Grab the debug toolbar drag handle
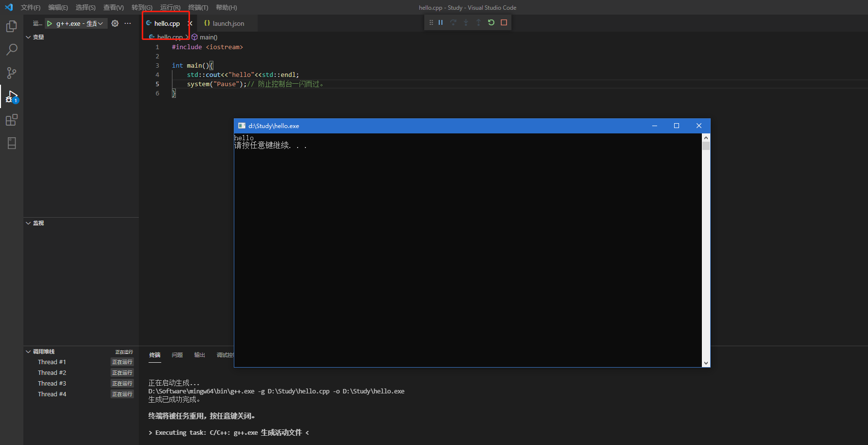Image resolution: width=868 pixels, height=445 pixels. [431, 22]
